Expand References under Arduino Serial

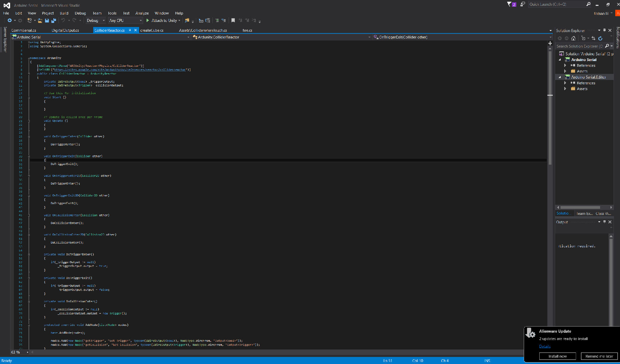(x=565, y=65)
